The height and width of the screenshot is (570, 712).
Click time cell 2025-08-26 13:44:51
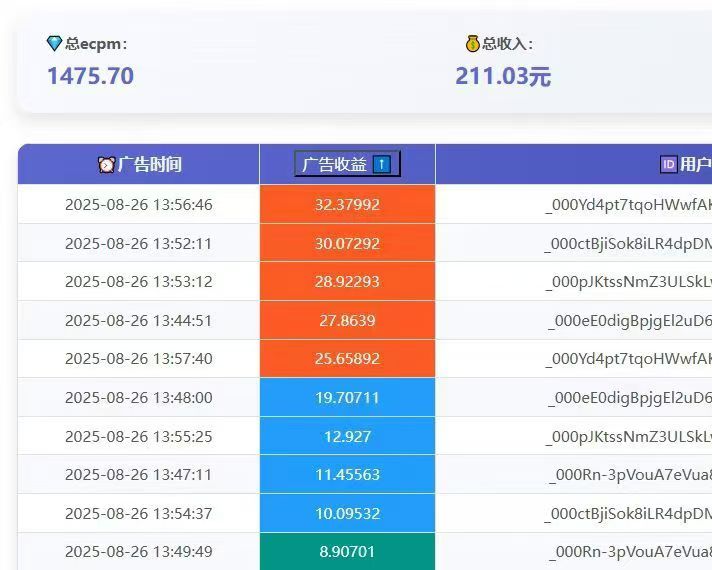click(138, 321)
